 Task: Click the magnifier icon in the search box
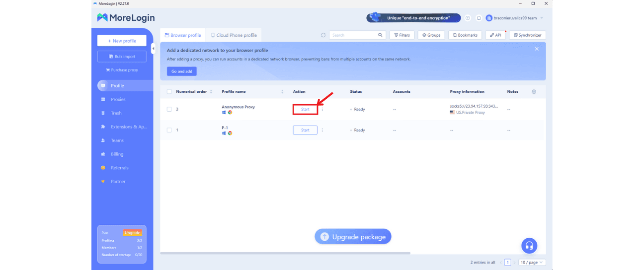[381, 35]
